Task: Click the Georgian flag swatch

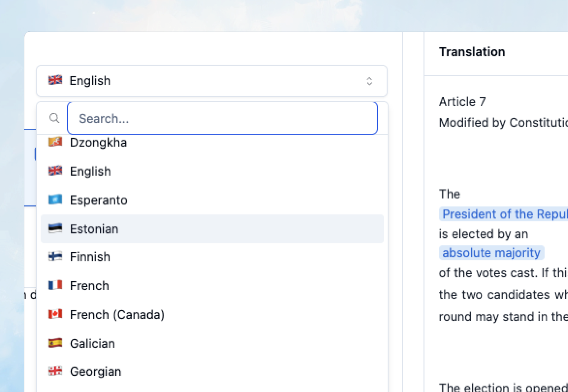Action: (55, 371)
